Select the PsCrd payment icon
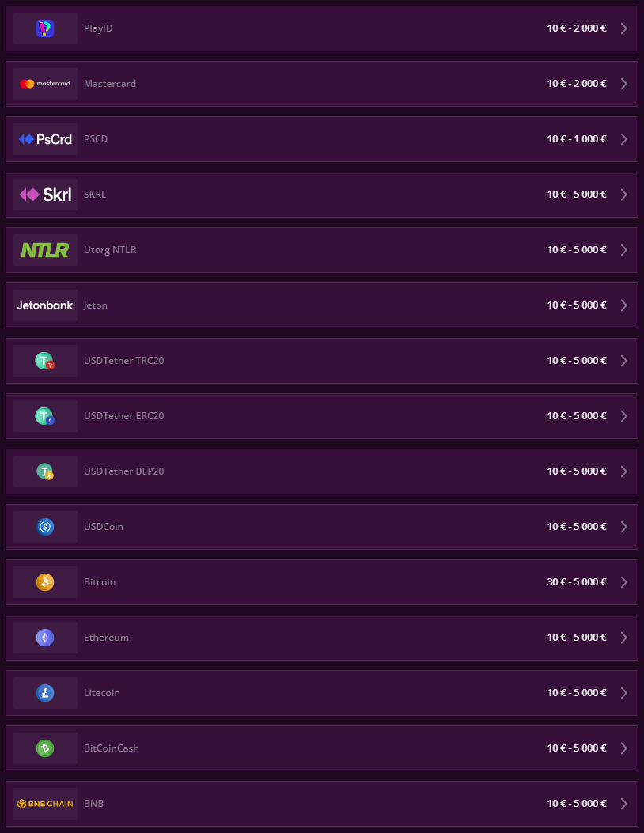 click(x=44, y=138)
